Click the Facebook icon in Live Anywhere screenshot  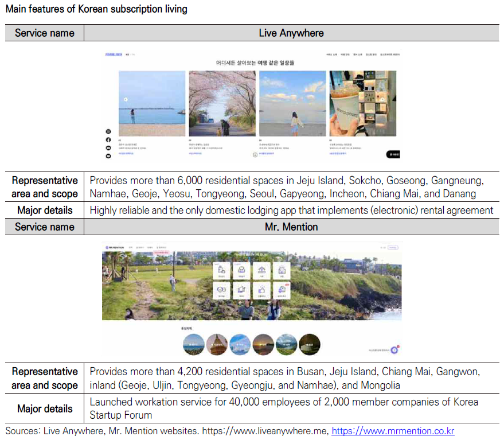point(108,139)
